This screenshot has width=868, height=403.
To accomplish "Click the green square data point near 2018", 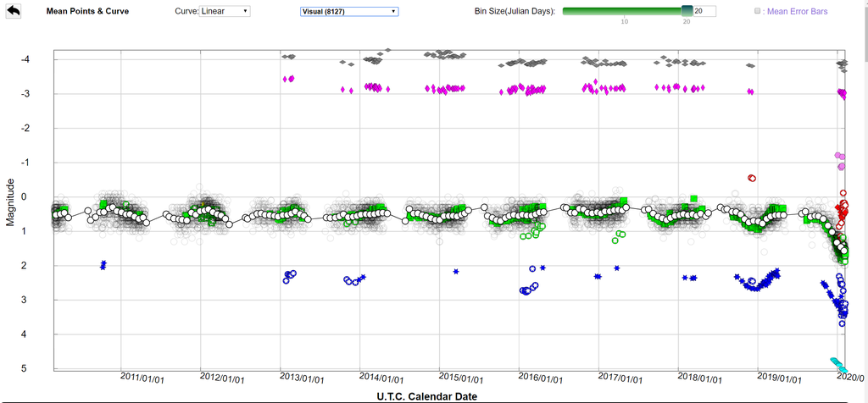I will [x=693, y=198].
